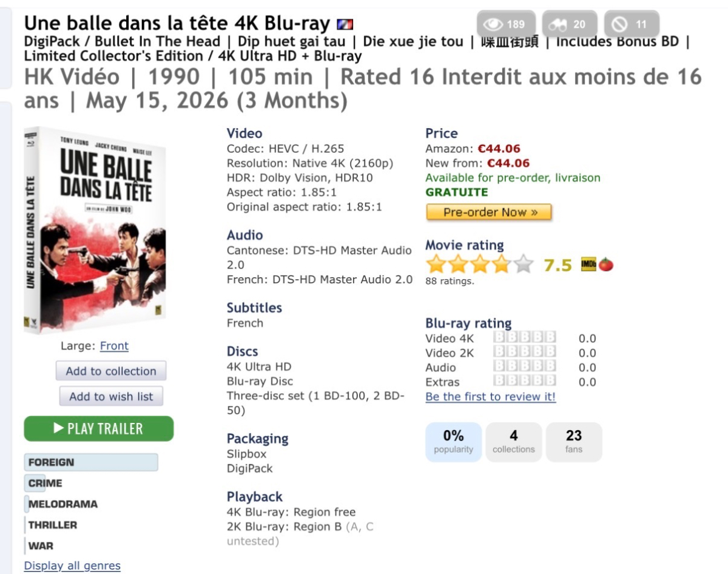Image resolution: width=728 pixels, height=574 pixels.
Task: Open the Rotten Tomatoes tomato icon
Action: (606, 265)
